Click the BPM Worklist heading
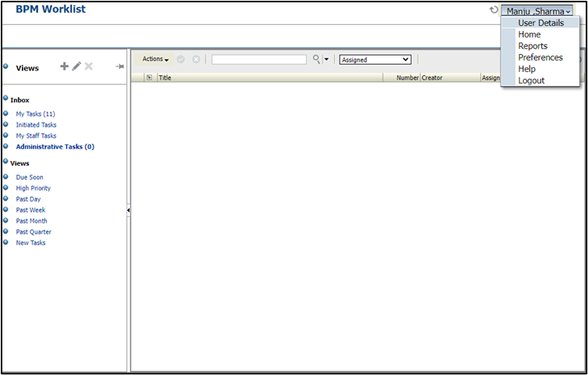This screenshot has height=375, width=588. coord(51,9)
